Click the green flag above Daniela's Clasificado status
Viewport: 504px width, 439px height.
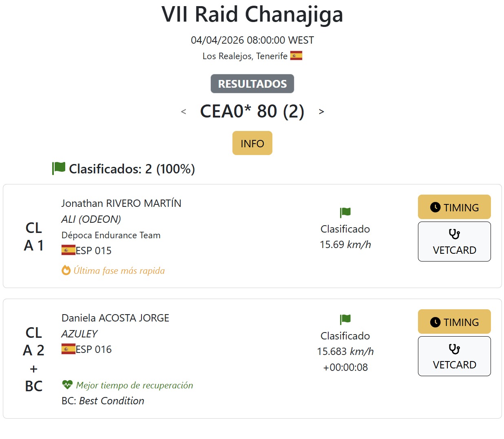[x=345, y=319]
